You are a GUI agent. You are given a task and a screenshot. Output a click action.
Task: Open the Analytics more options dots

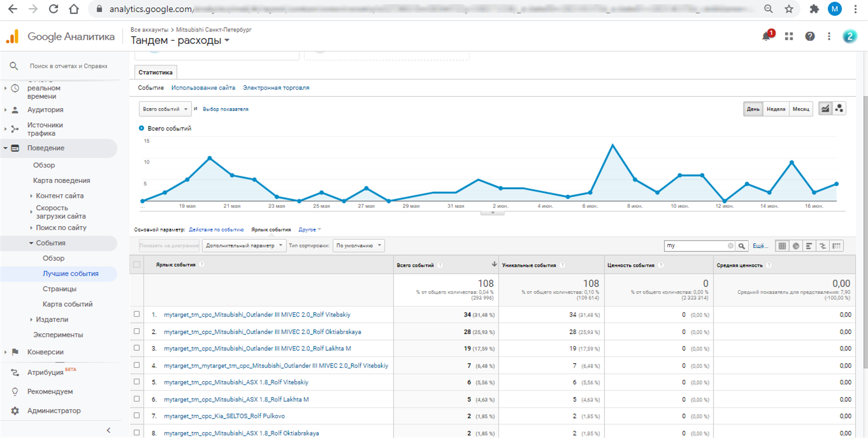click(x=829, y=36)
